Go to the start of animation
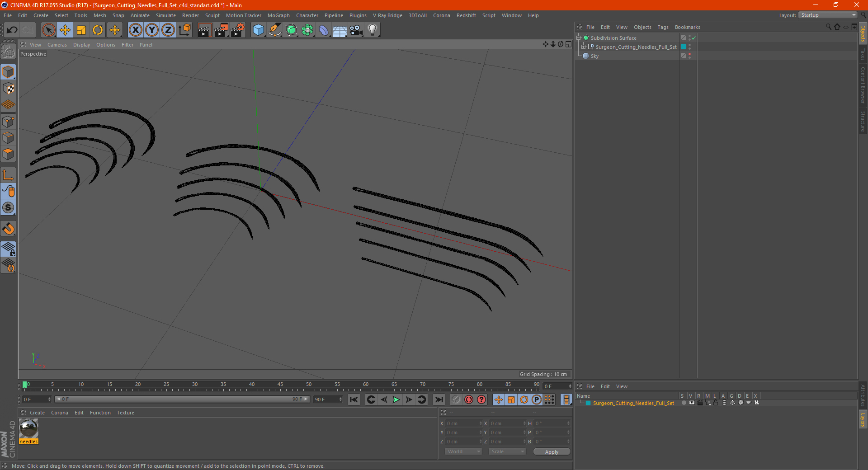Viewport: 868px width, 470px height. [x=354, y=399]
